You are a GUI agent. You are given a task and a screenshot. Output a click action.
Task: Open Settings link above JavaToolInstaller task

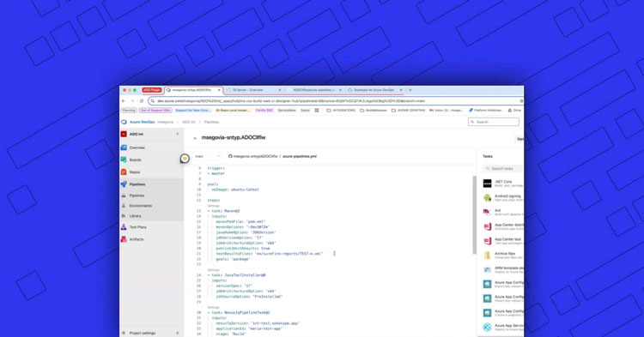[213, 270]
